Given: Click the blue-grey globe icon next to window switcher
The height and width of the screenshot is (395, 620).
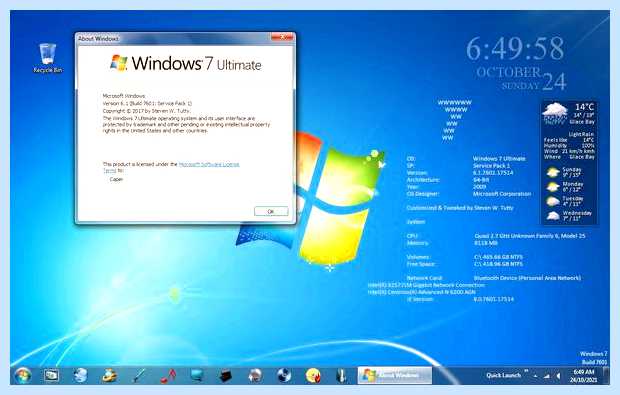Looking at the screenshot, I should [x=80, y=375].
